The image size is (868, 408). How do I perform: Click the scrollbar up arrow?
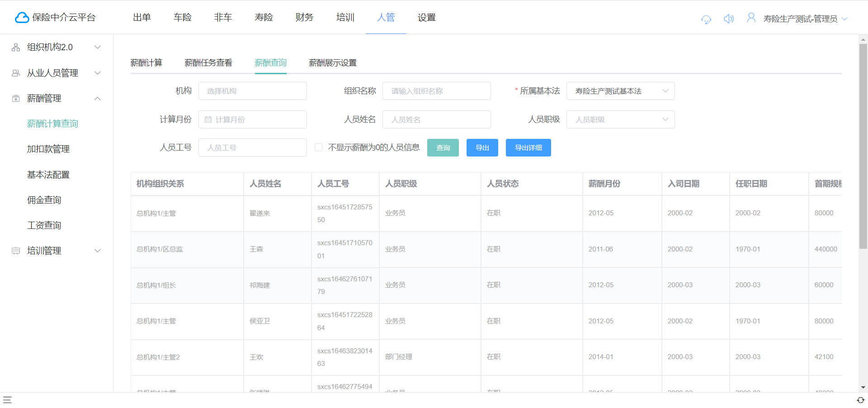pyautogui.click(x=863, y=39)
